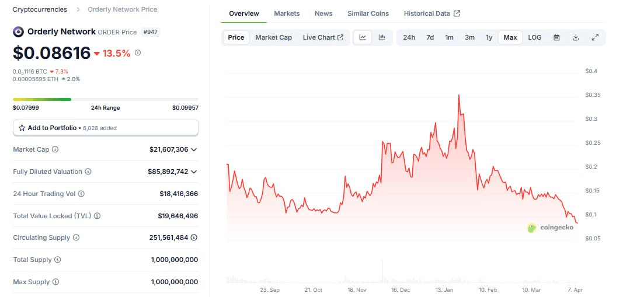
Task: Select the Price chart toggle
Action: pyautogui.click(x=236, y=37)
